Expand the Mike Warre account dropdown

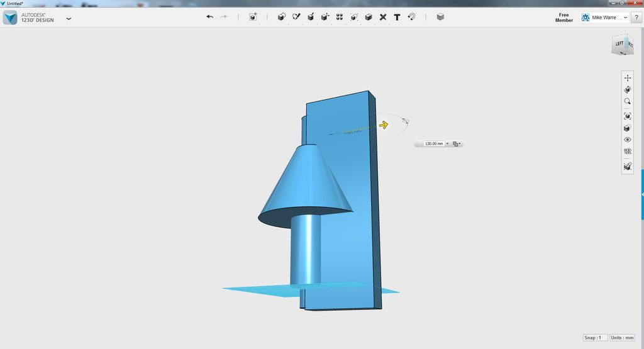click(x=626, y=18)
